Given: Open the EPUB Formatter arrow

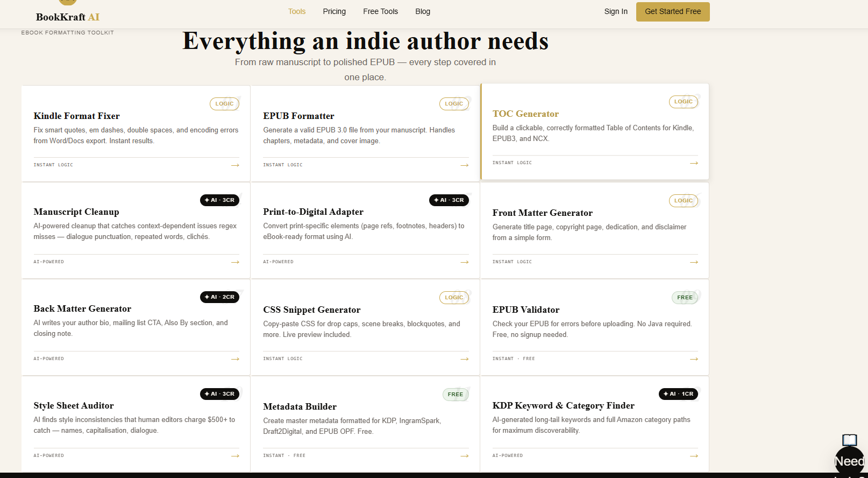Looking at the screenshot, I should 465,165.
